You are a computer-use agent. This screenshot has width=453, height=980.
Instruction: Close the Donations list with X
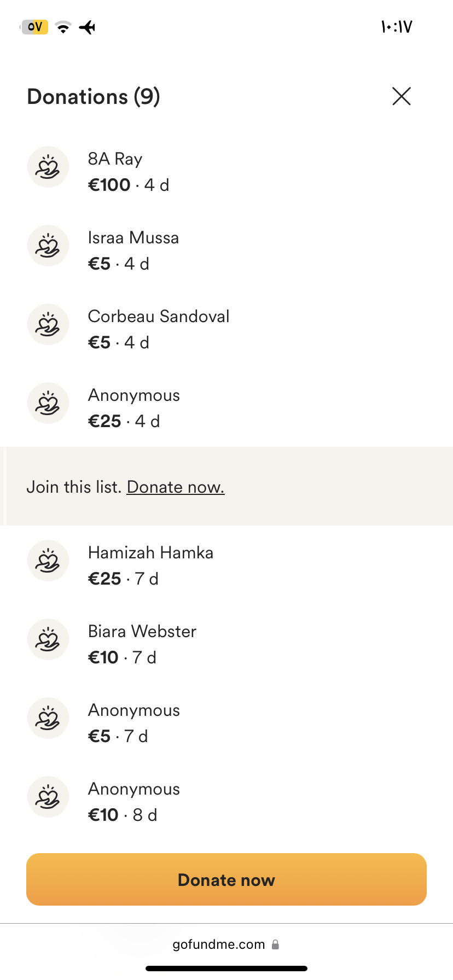[402, 96]
